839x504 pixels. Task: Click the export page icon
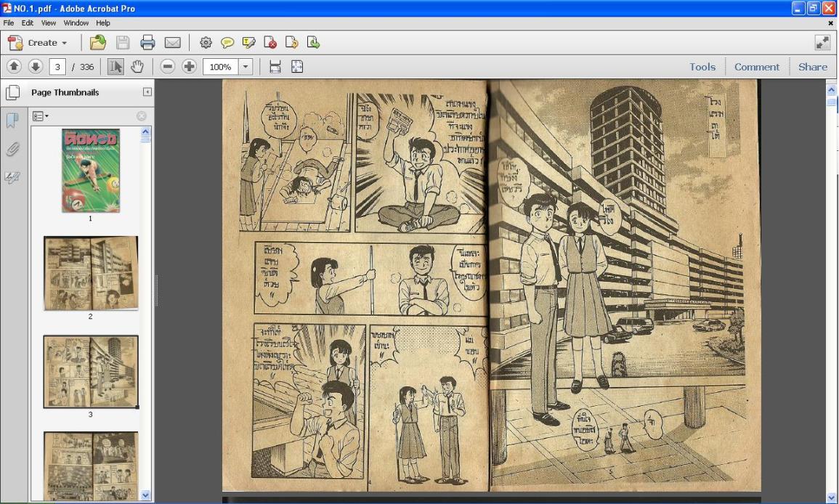click(291, 42)
